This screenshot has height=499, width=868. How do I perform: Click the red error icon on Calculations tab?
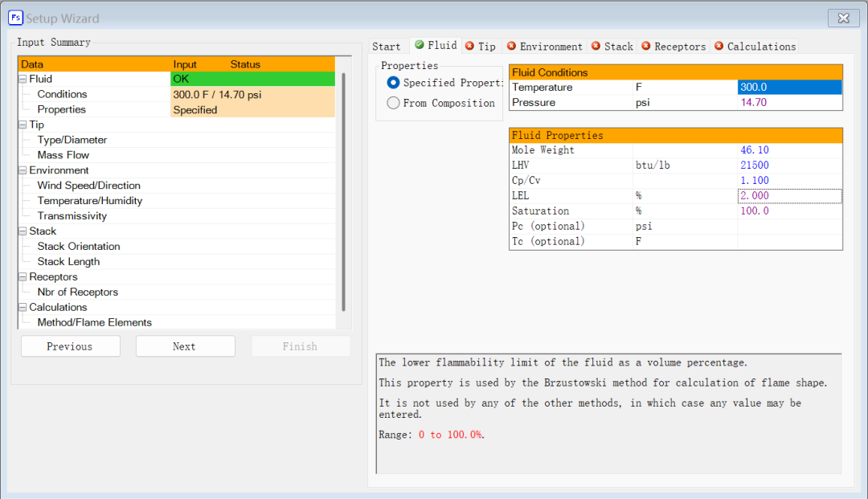tap(719, 46)
